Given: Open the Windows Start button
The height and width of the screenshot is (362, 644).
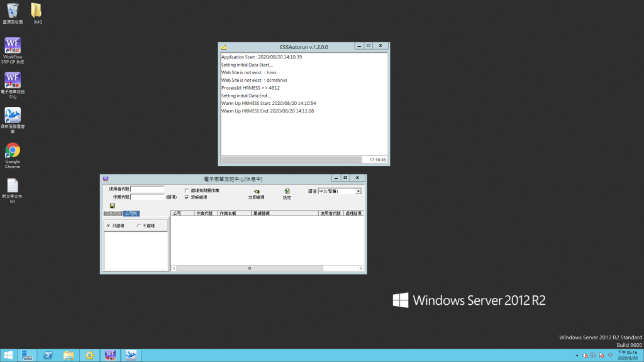Looking at the screenshot, I should point(8,355).
